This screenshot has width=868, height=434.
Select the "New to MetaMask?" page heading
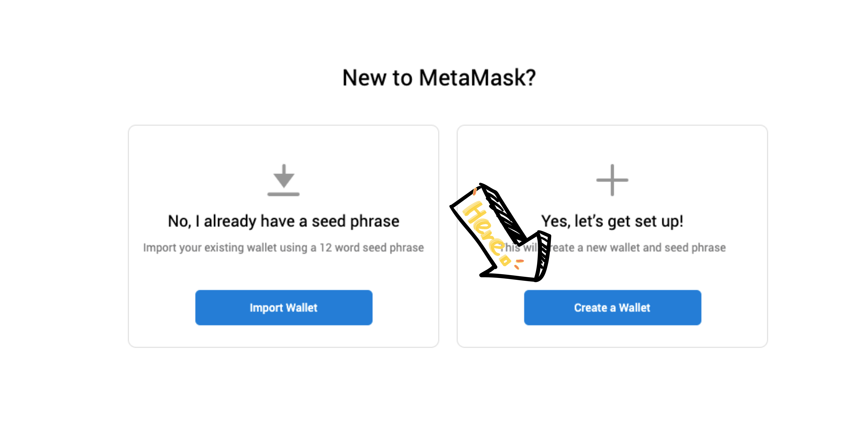(x=439, y=78)
